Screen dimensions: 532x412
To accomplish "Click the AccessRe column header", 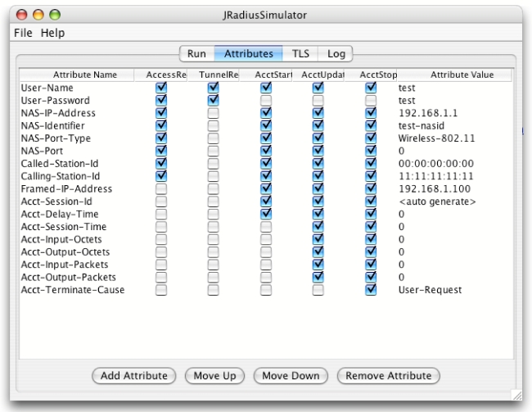I will click(160, 75).
